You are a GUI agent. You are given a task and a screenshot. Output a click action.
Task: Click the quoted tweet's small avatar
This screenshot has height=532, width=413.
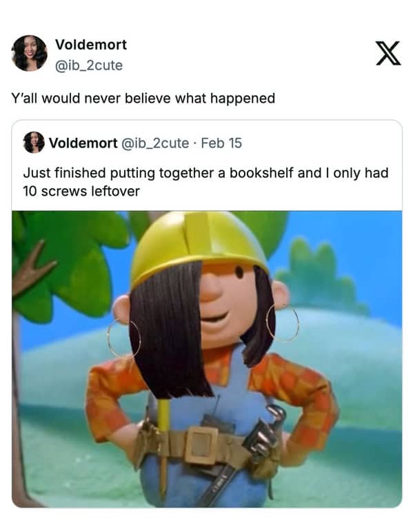click(34, 143)
